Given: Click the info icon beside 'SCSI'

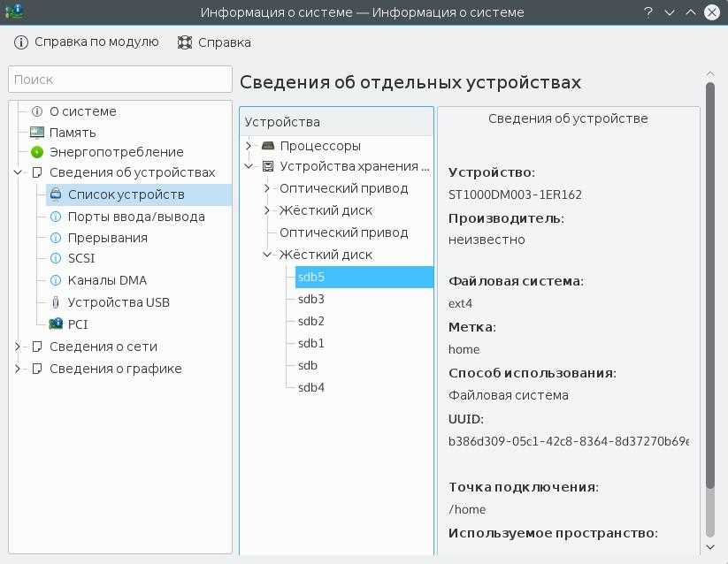Looking at the screenshot, I should click(56, 258).
